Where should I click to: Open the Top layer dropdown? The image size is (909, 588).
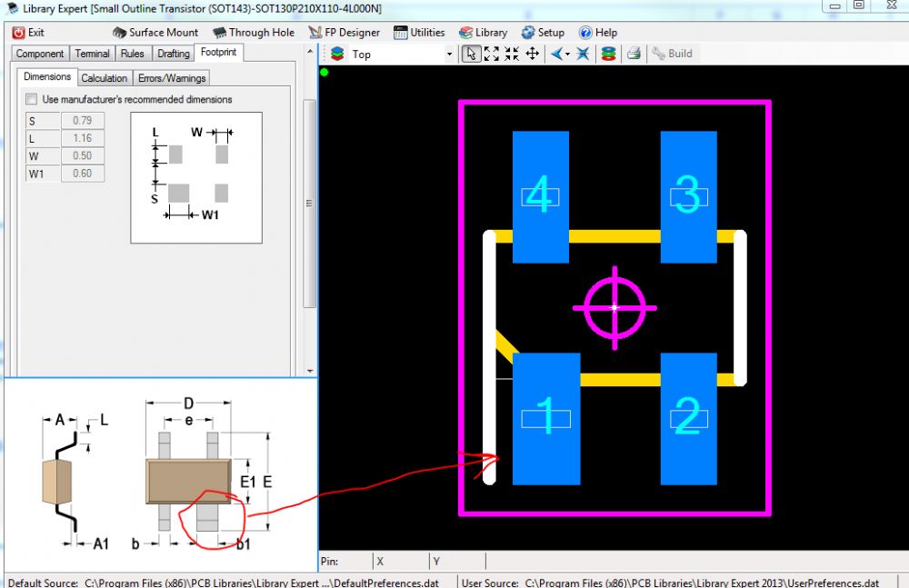(449, 55)
